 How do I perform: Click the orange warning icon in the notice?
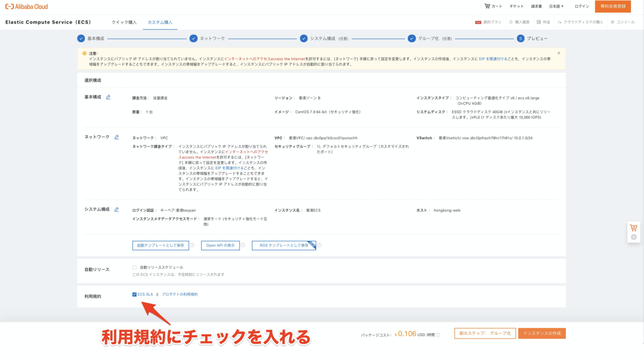click(x=85, y=53)
